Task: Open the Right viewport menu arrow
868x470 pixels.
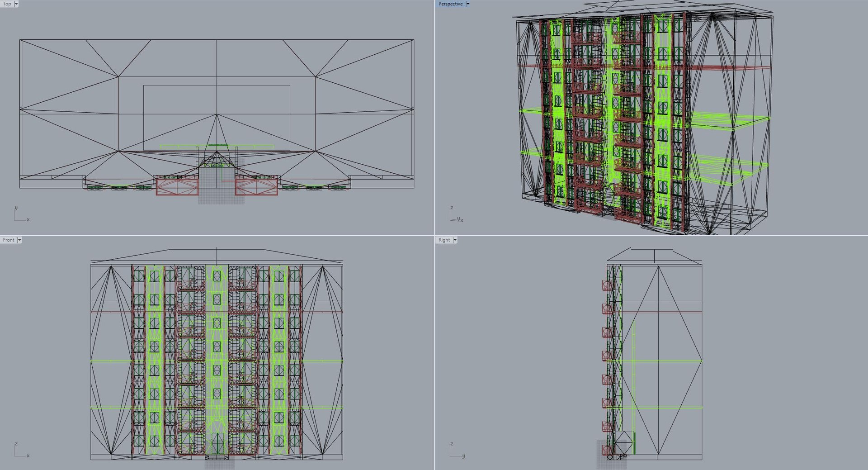Action: (x=455, y=240)
